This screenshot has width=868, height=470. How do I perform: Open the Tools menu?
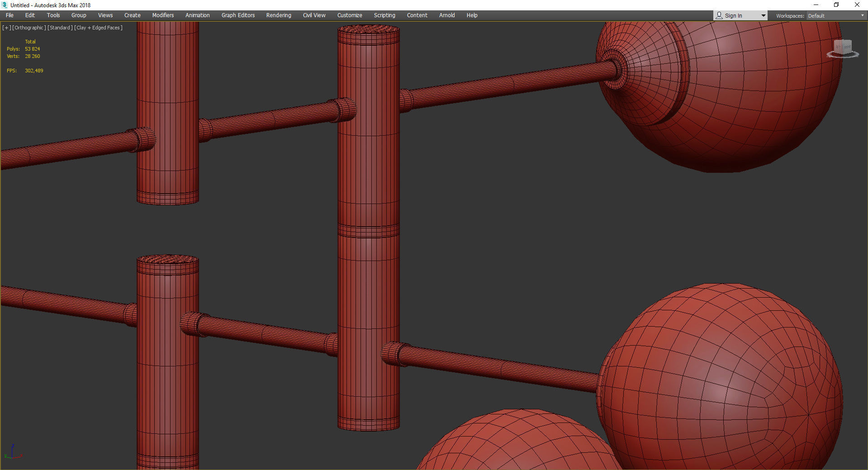[x=53, y=15]
